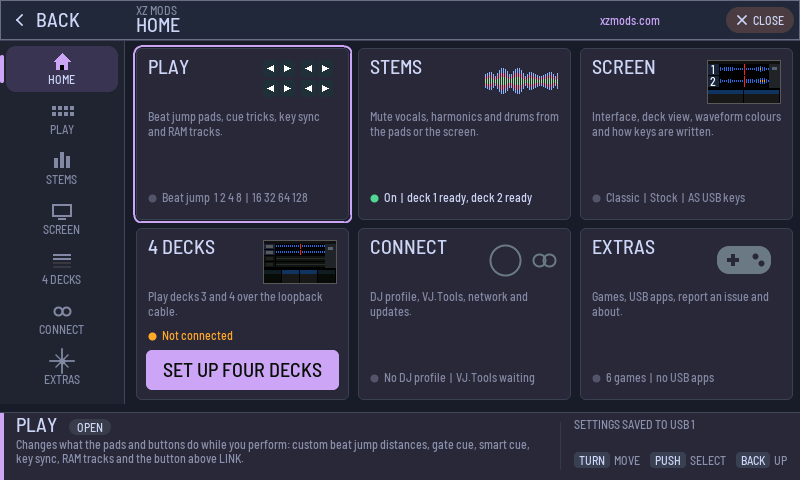Click the back chevron arrow
Viewport: 800px width, 480px height.
19,20
